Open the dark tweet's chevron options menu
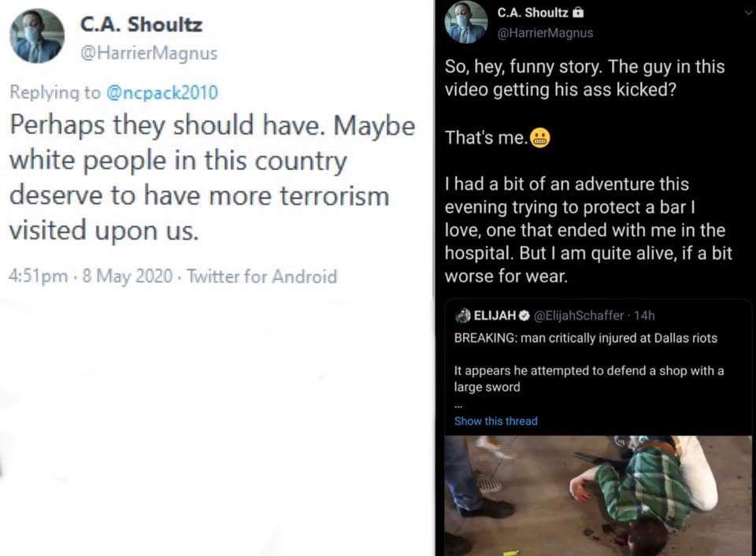 747,13
